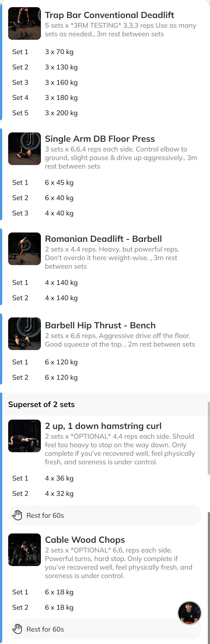Open Barbell Hip Thrust Bench thumbnail

pos(24,334)
